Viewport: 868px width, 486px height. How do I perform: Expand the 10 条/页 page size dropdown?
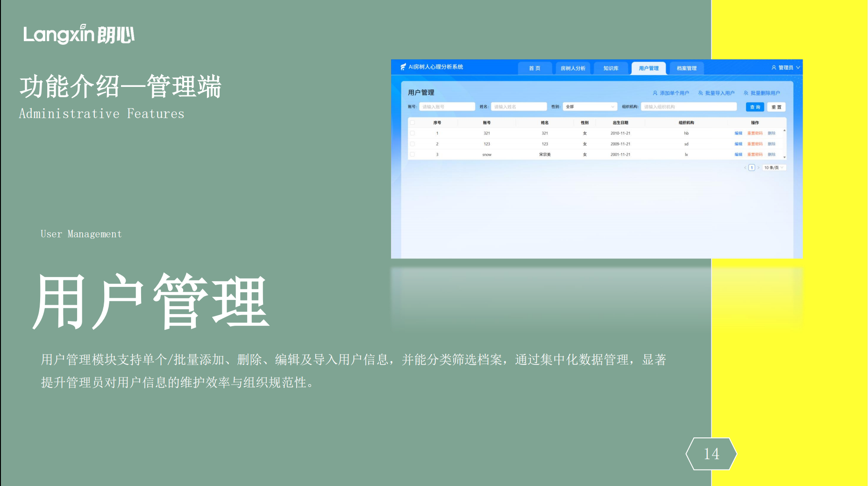pyautogui.click(x=774, y=168)
